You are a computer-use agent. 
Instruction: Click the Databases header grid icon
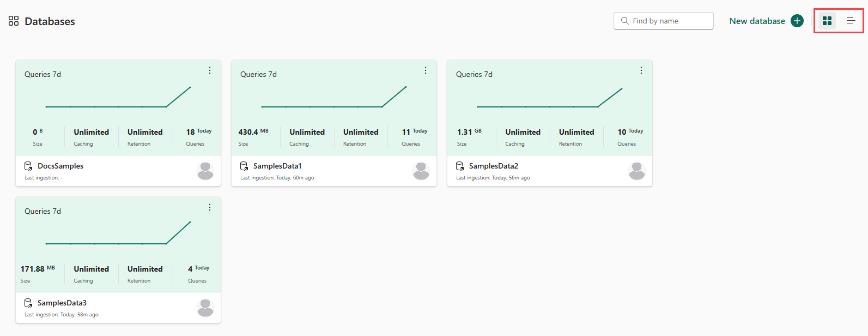[14, 21]
